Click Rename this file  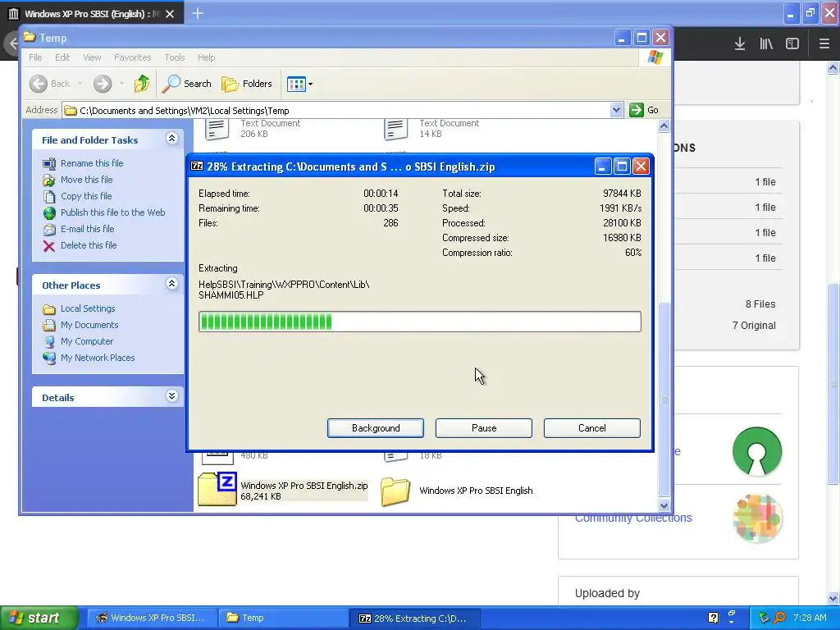(x=92, y=163)
